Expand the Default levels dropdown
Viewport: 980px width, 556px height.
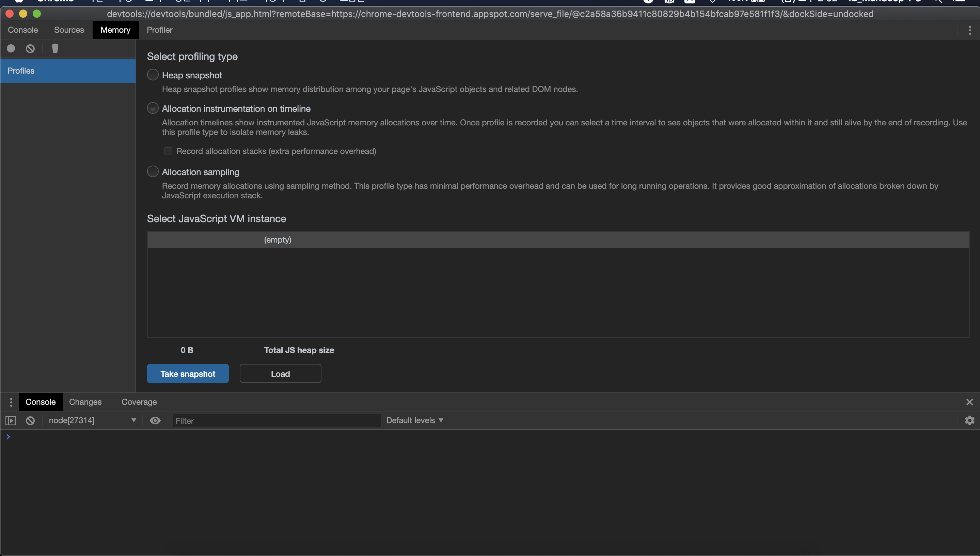414,420
